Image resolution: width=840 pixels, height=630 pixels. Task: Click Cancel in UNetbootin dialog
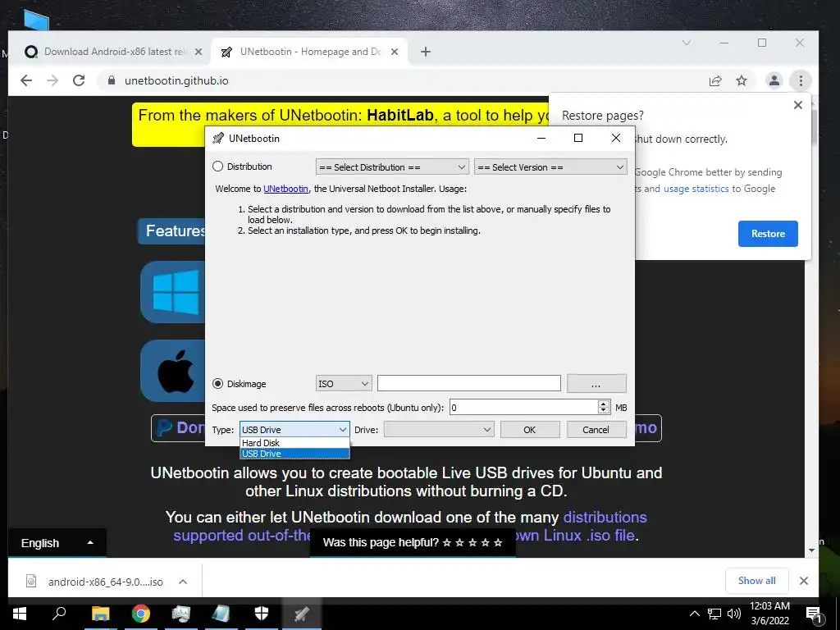coord(596,430)
